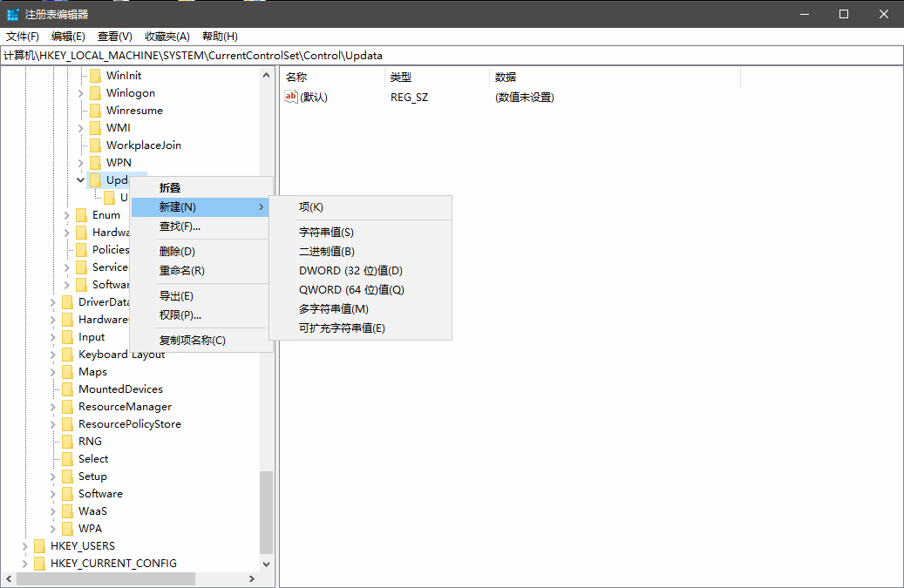Screen dimensions: 904x588
Task: Click the WPN folder icon
Action: pyautogui.click(x=96, y=162)
